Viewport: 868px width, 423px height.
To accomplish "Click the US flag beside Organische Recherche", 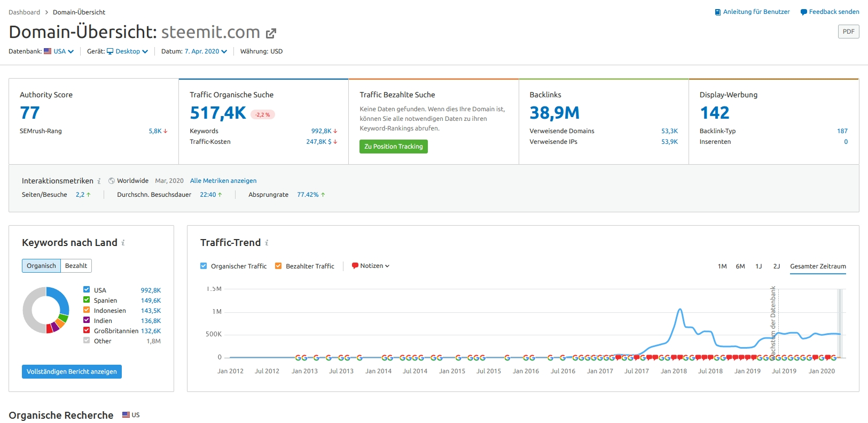I will pyautogui.click(x=126, y=415).
